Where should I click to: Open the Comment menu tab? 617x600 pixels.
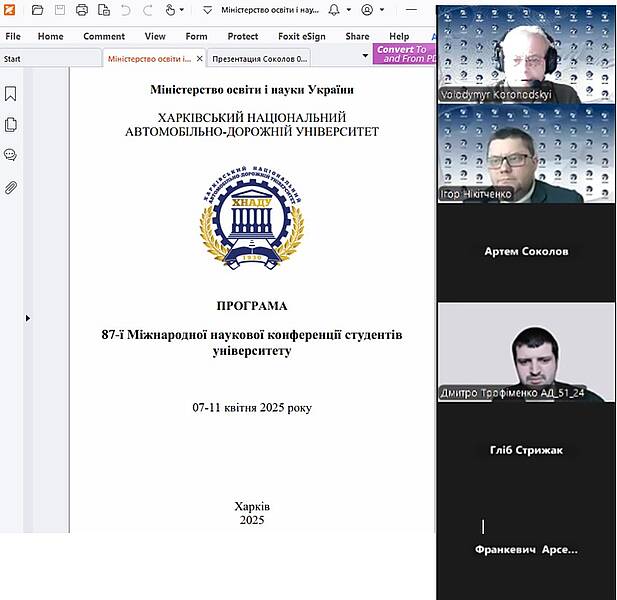[x=104, y=36]
